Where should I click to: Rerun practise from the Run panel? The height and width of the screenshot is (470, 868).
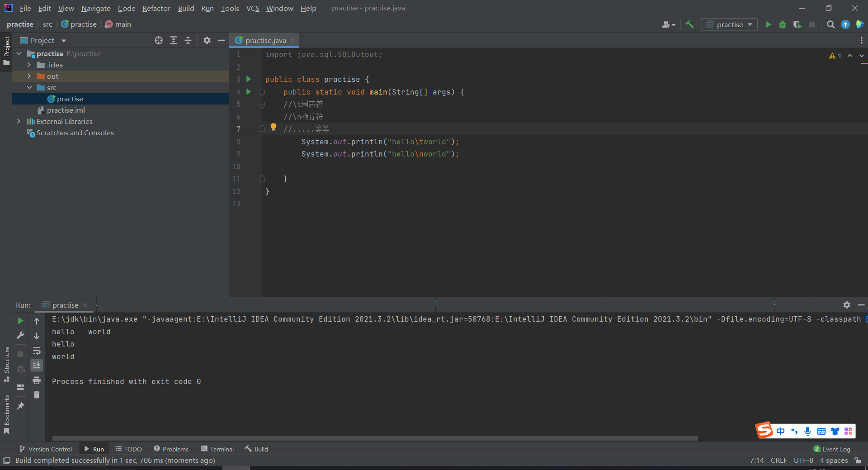coord(20,321)
